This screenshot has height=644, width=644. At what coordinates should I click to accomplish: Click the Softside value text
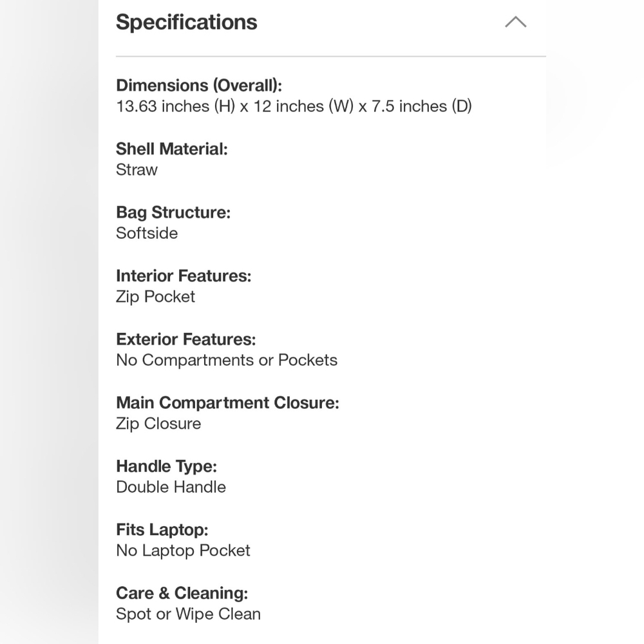point(147,233)
